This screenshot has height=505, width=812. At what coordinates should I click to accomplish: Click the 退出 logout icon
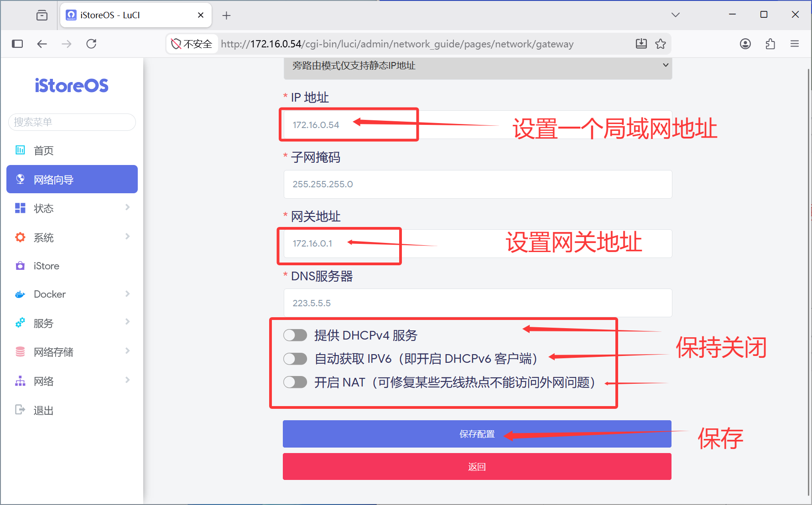click(x=20, y=410)
